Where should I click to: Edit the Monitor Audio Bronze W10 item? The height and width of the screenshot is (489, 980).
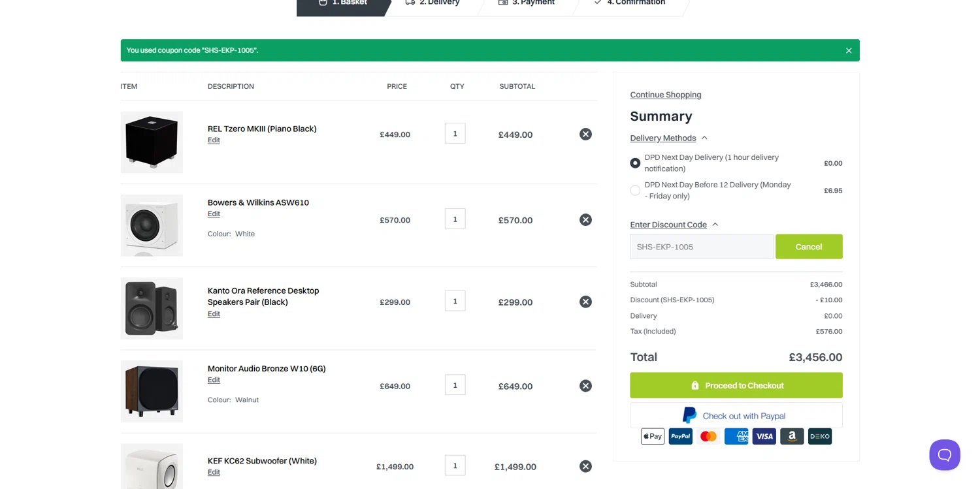pyautogui.click(x=214, y=380)
